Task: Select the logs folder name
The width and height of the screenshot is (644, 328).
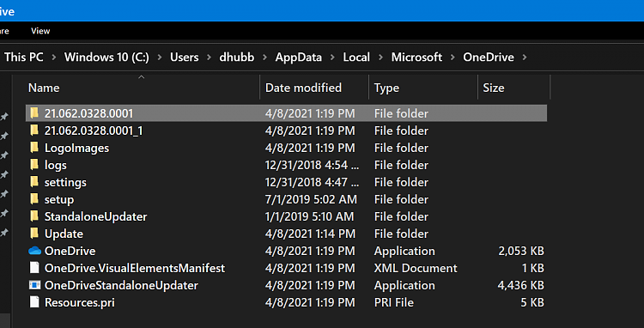Action: [x=56, y=165]
